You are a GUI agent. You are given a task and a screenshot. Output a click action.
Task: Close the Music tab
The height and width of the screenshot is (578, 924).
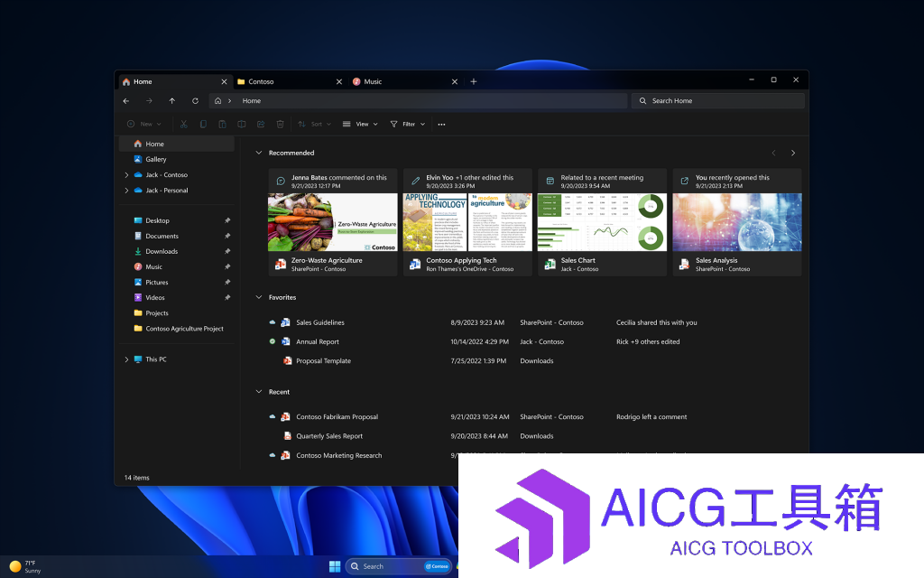[x=455, y=81]
